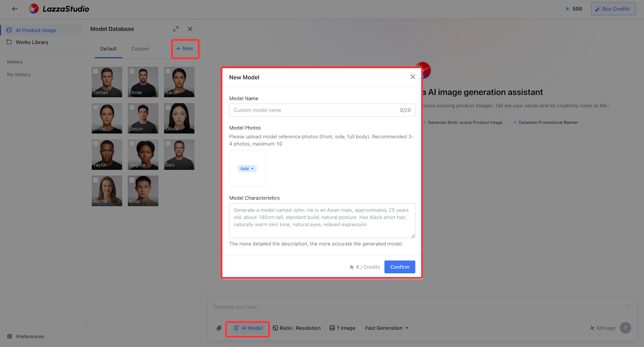Expand the Model Database panel icon

[176, 29]
